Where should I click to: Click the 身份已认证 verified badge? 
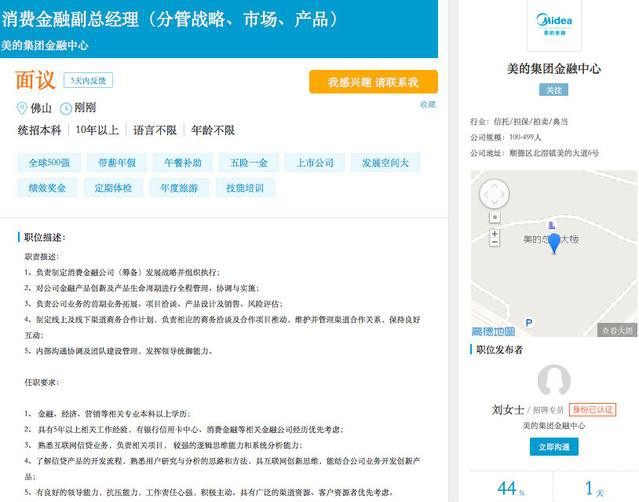click(593, 410)
